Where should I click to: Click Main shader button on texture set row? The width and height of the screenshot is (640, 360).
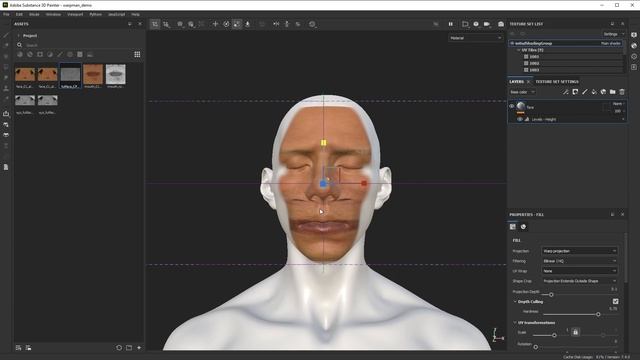[611, 43]
